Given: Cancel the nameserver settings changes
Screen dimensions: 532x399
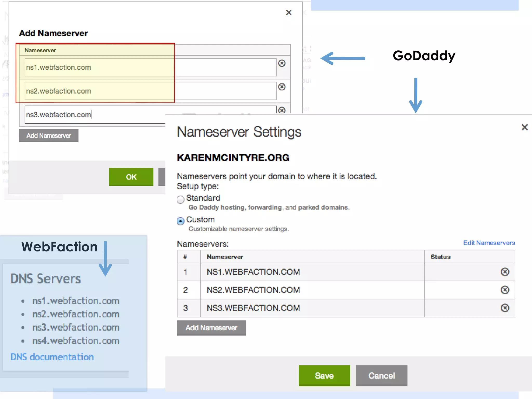Looking at the screenshot, I should point(382,376).
